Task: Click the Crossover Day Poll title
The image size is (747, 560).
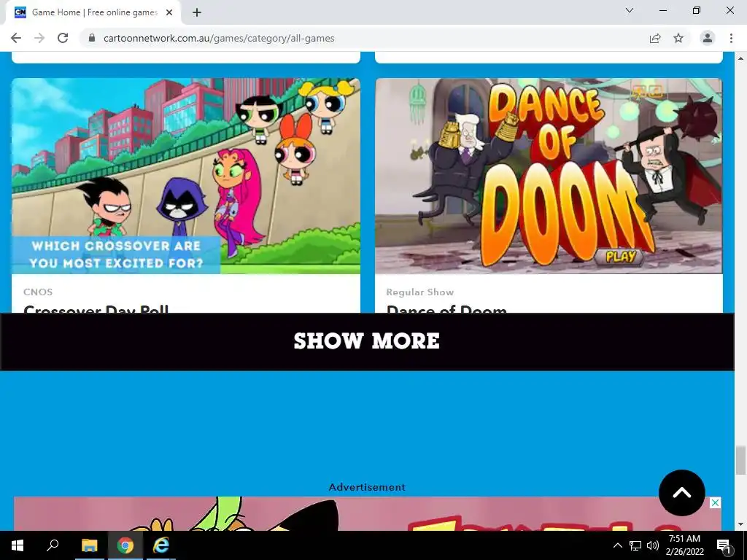Action: click(x=96, y=309)
